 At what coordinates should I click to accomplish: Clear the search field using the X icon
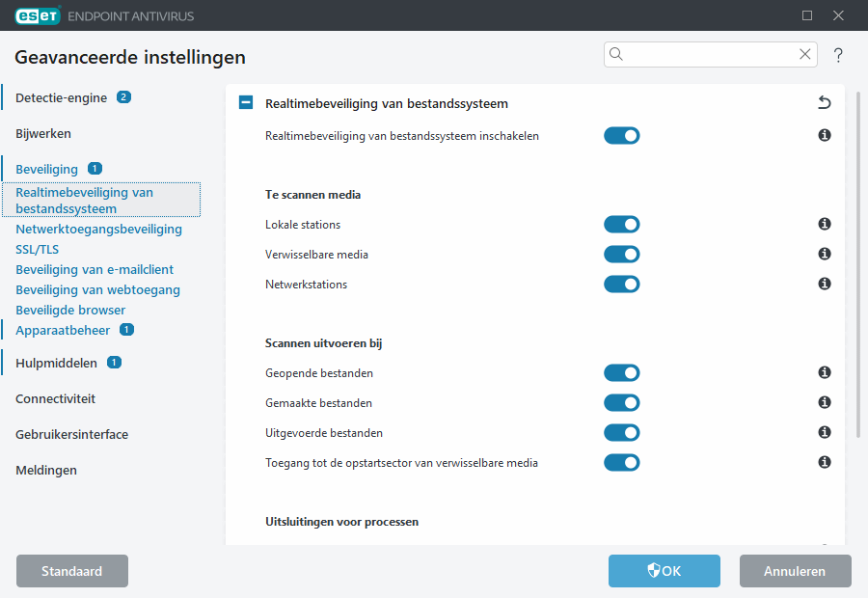pyautogui.click(x=805, y=54)
